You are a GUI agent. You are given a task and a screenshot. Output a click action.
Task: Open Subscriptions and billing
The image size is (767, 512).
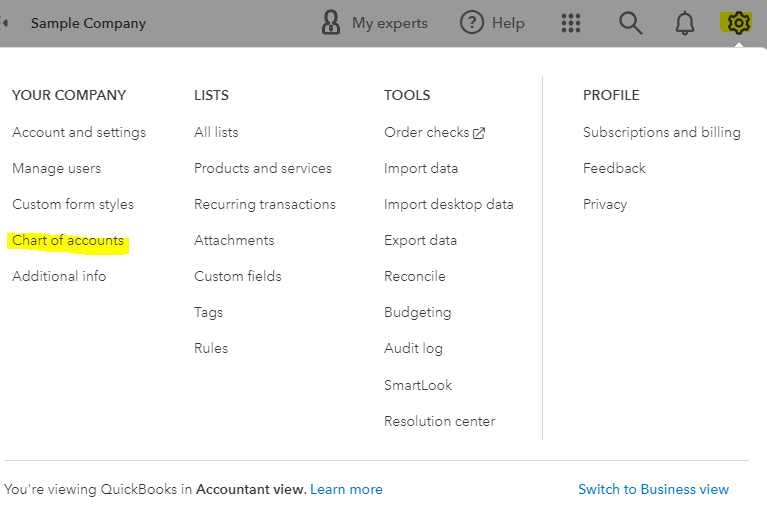click(x=661, y=133)
